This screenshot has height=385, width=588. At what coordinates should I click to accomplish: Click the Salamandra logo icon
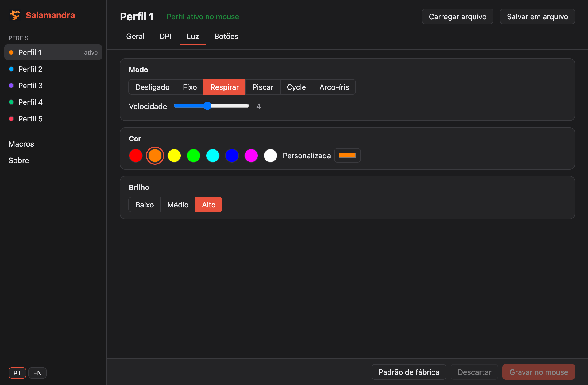(x=15, y=15)
